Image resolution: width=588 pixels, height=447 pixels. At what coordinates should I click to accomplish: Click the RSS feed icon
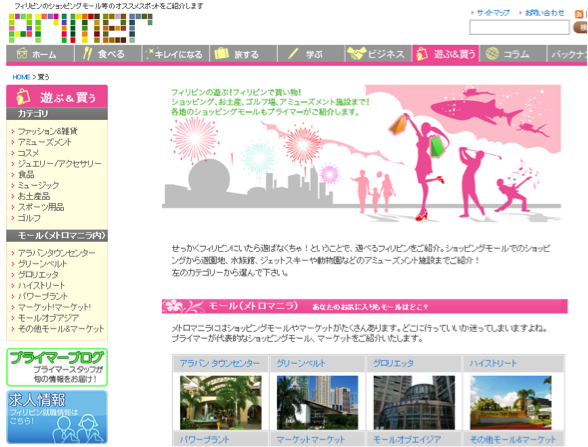click(x=579, y=14)
